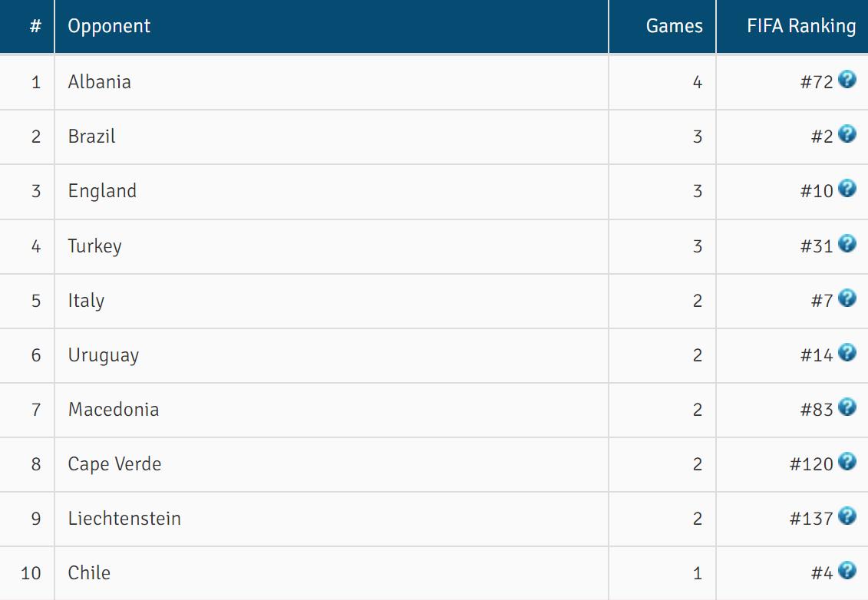Viewport: 868px width, 600px height.
Task: Select the Albania opponent name
Action: (x=99, y=82)
